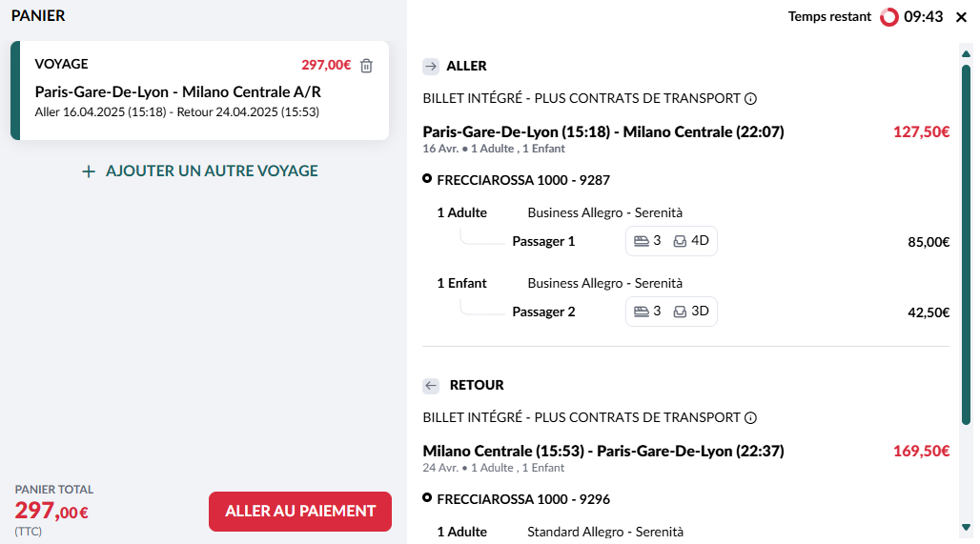Image resolution: width=980 pixels, height=544 pixels.
Task: Click the remaining time countdown circle icon
Action: click(888, 17)
